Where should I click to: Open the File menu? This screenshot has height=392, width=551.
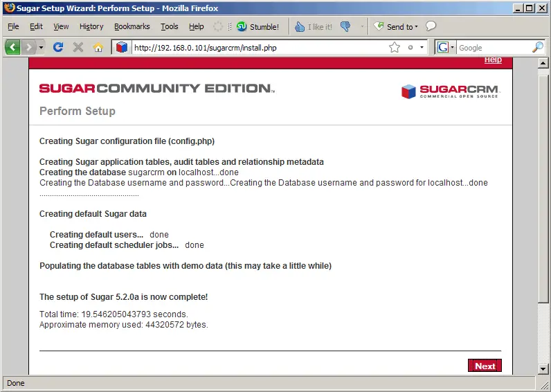[13, 26]
